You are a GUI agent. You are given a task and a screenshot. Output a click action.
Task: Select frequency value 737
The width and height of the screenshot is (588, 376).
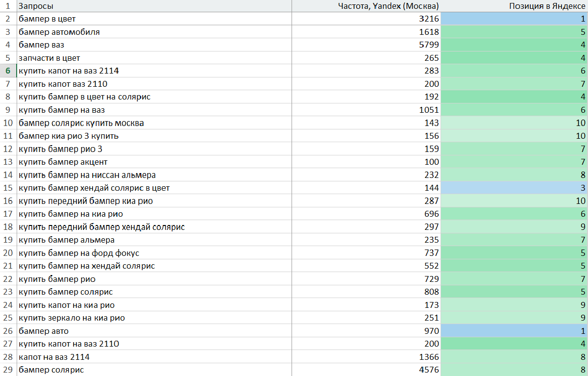tap(366, 253)
